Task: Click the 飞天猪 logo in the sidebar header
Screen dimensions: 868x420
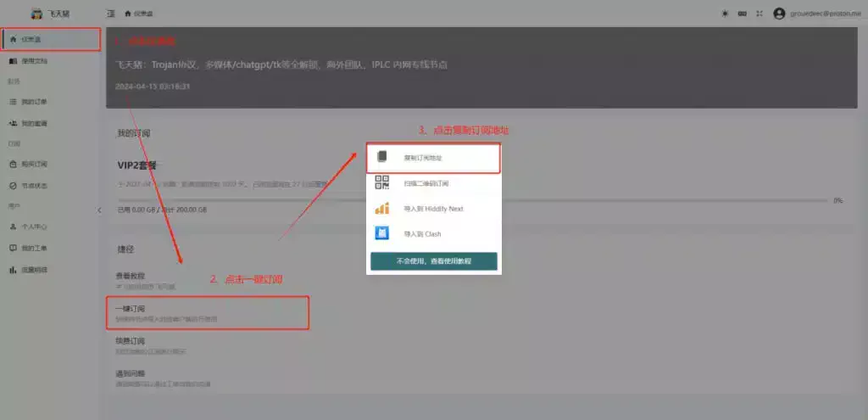Action: tap(36, 14)
